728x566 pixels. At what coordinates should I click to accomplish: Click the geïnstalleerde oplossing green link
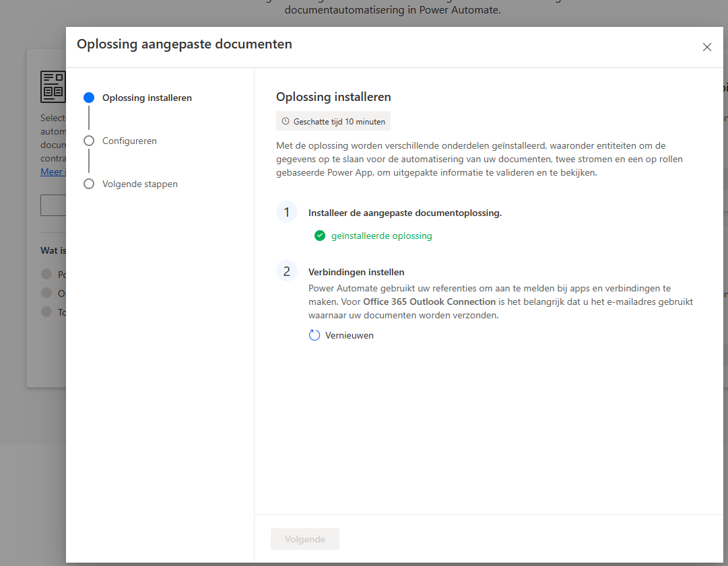pos(381,236)
